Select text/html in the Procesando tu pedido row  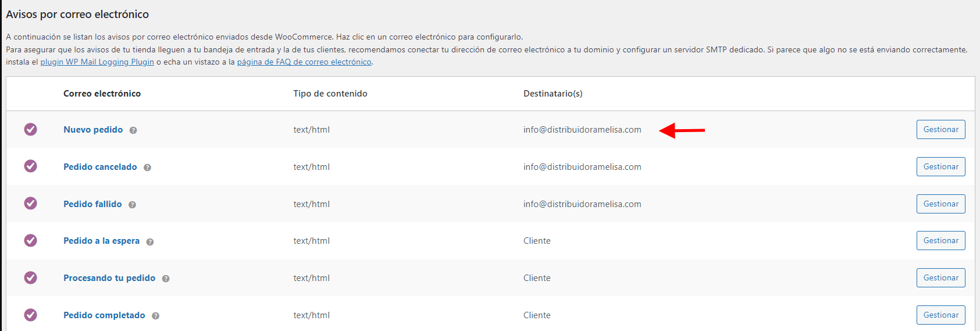pos(311,278)
